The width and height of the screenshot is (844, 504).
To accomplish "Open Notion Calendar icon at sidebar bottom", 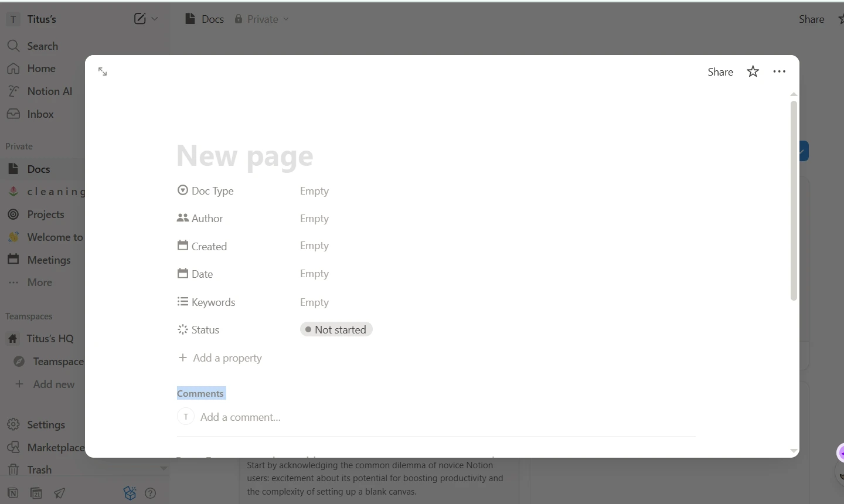I will tap(36, 493).
